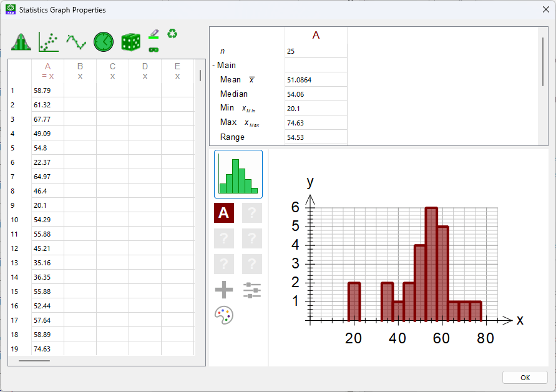Image resolution: width=556 pixels, height=392 pixels.
Task: Click cell containing 58.79 in row 1
Action: [47, 91]
